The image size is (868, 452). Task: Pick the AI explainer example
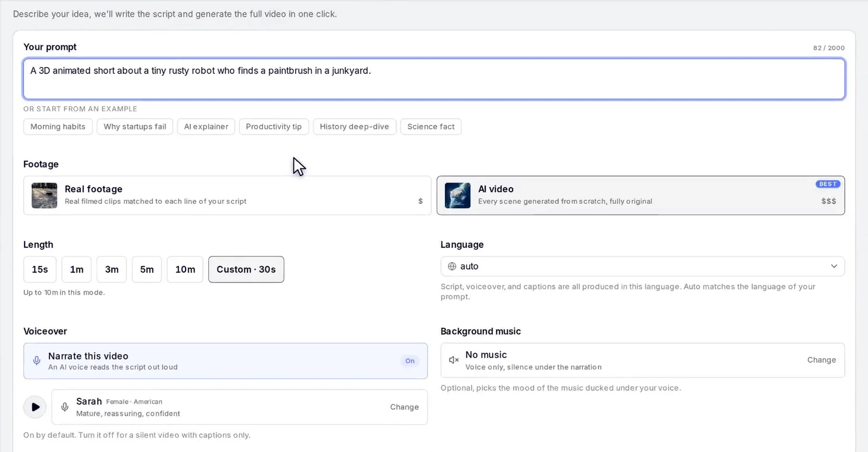206,127
